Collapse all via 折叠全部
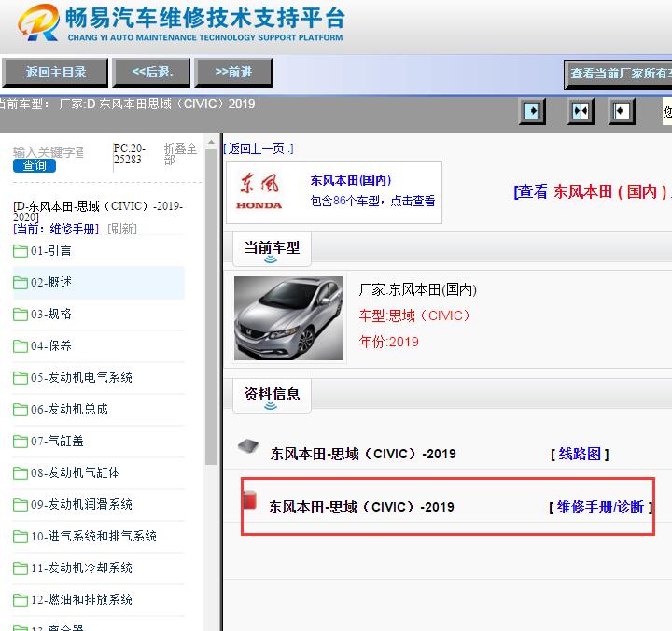This screenshot has height=631, width=672. coord(180,154)
